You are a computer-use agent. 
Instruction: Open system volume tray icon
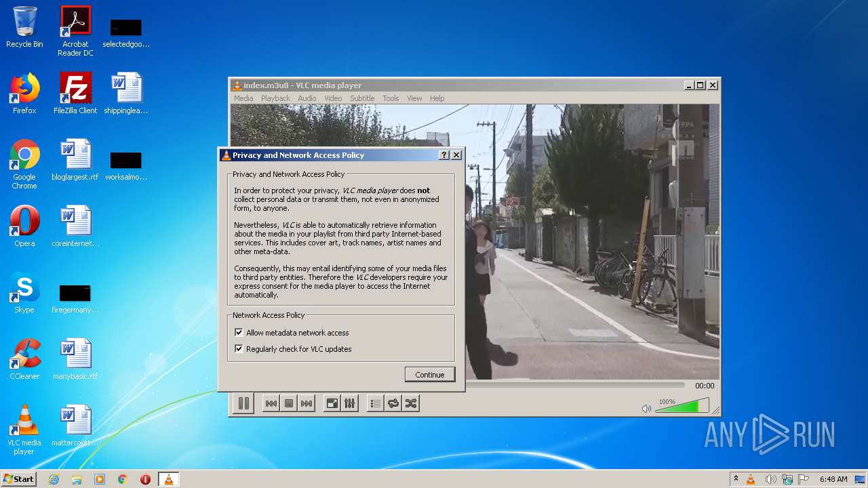click(770, 479)
